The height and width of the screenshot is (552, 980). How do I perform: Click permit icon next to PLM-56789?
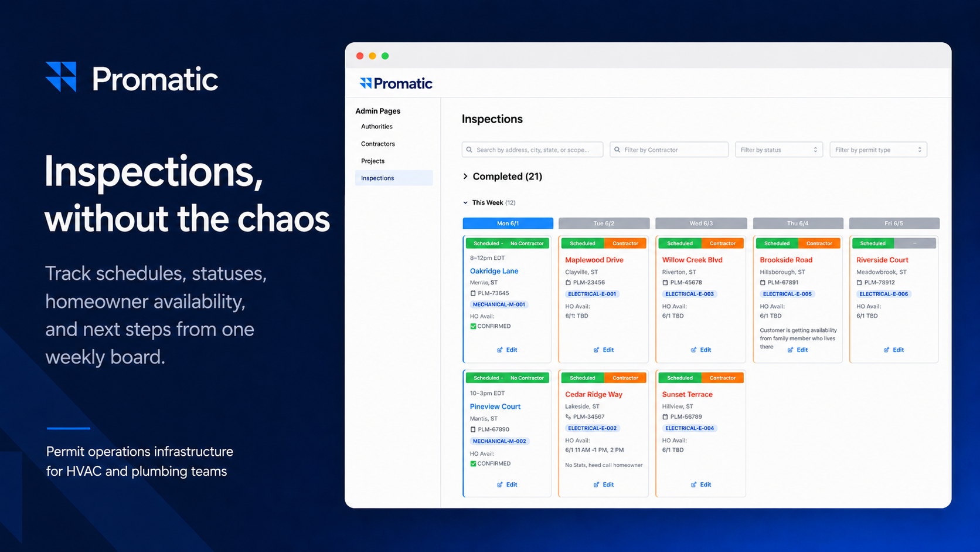[665, 417]
